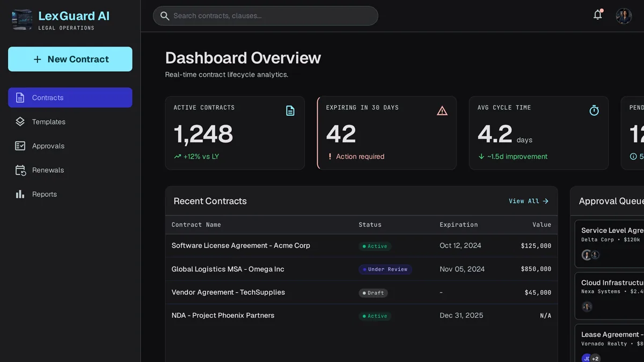644x362 pixels.
Task: Open Reports in sidebar
Action: point(70,194)
